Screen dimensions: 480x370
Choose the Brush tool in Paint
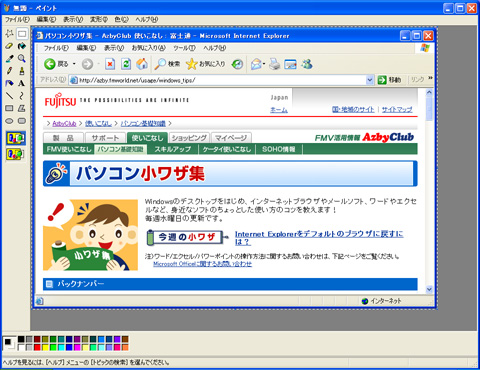[22, 71]
